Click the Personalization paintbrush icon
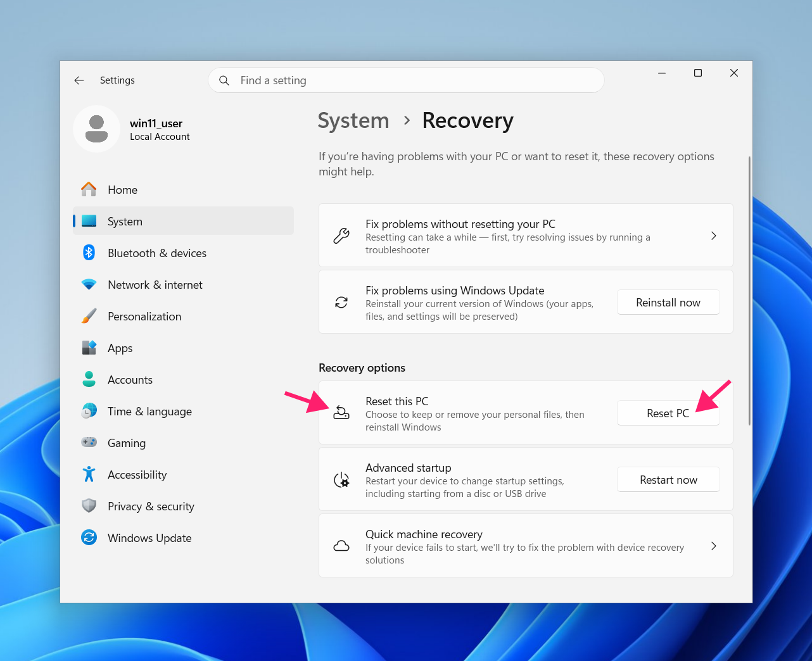The width and height of the screenshot is (812, 661). click(x=89, y=316)
